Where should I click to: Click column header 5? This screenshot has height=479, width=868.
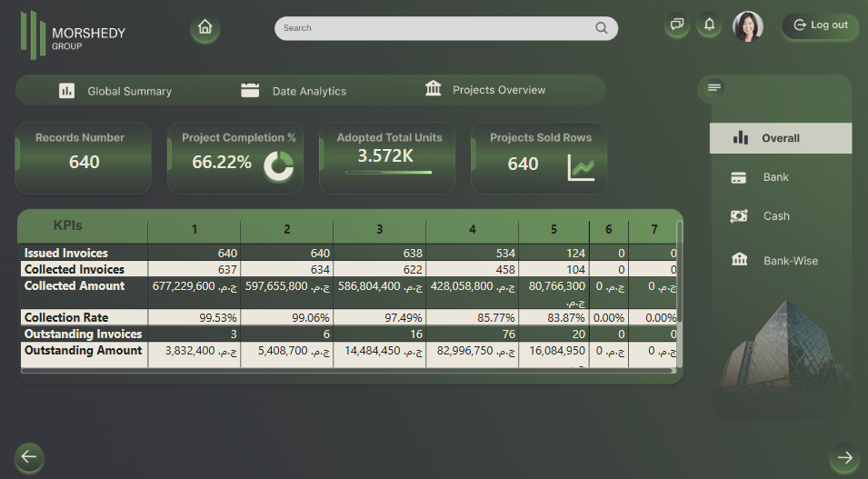pyautogui.click(x=554, y=229)
